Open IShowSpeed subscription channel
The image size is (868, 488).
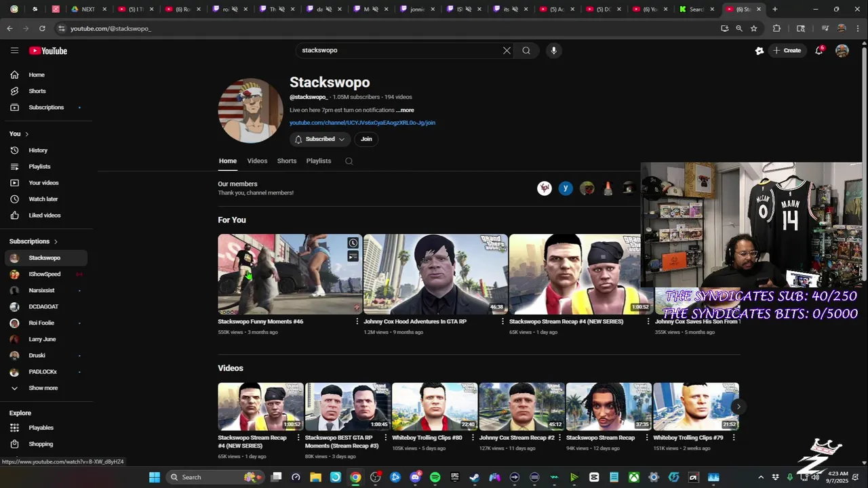[x=46, y=274]
